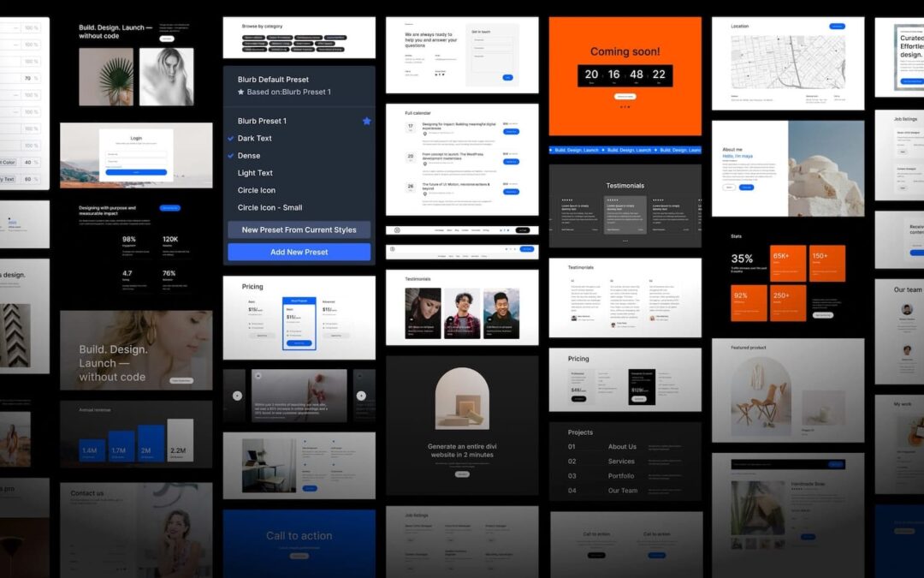This screenshot has width=924, height=578.
Task: Enable the Light Text preset
Action: pos(255,173)
